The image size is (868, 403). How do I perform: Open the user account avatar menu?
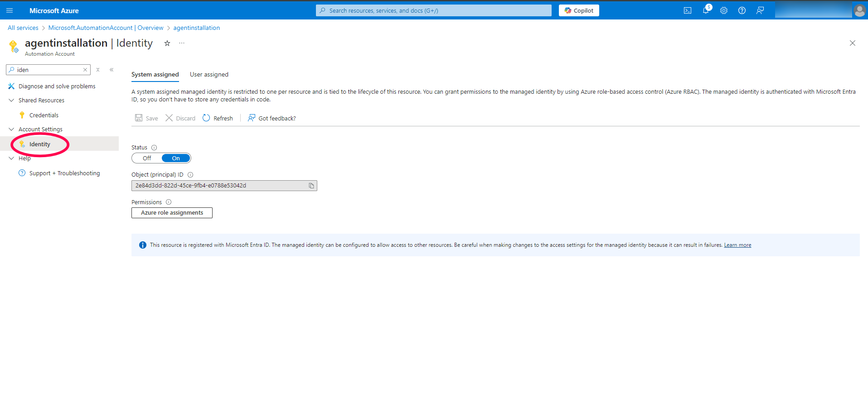(859, 10)
